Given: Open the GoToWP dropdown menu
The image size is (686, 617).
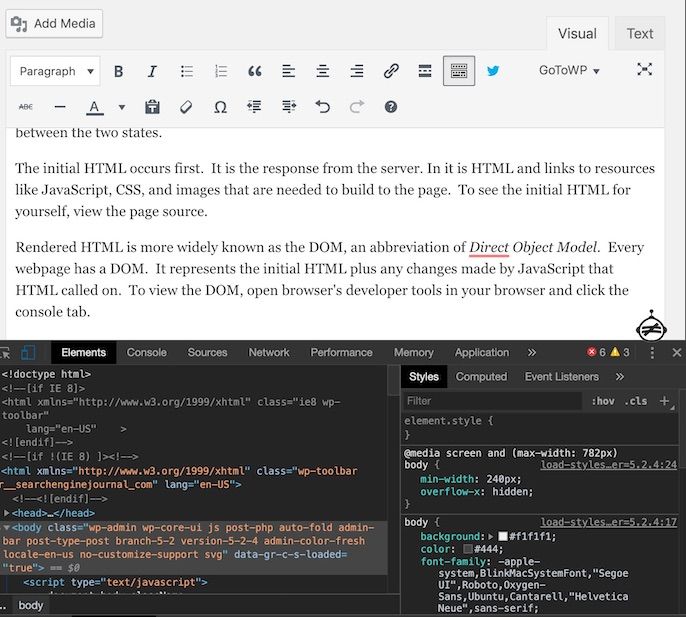Looking at the screenshot, I should pos(569,70).
